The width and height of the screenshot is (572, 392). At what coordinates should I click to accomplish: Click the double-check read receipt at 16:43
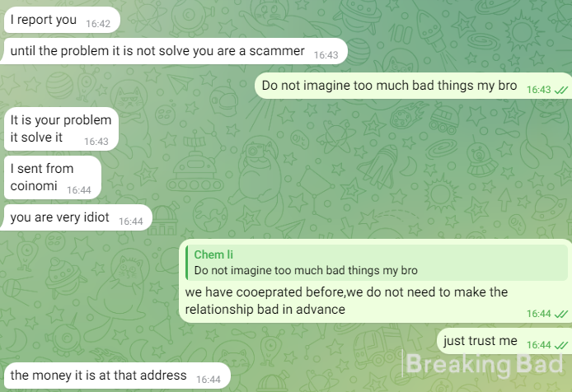click(x=561, y=90)
